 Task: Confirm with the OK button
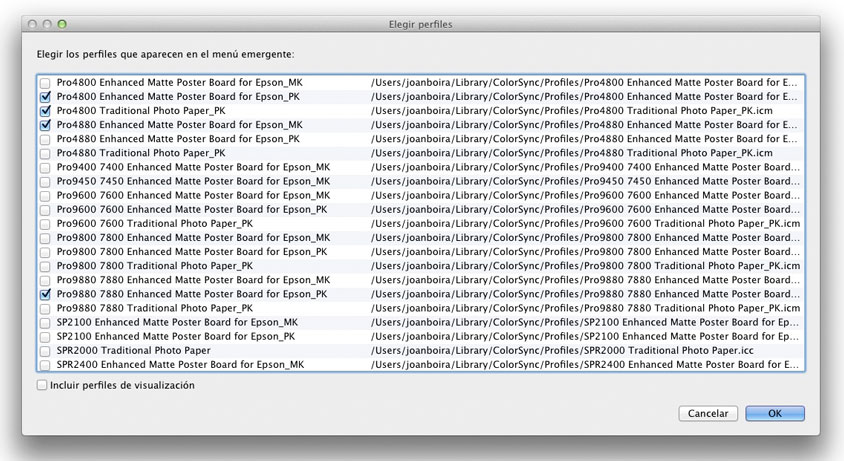(x=775, y=414)
